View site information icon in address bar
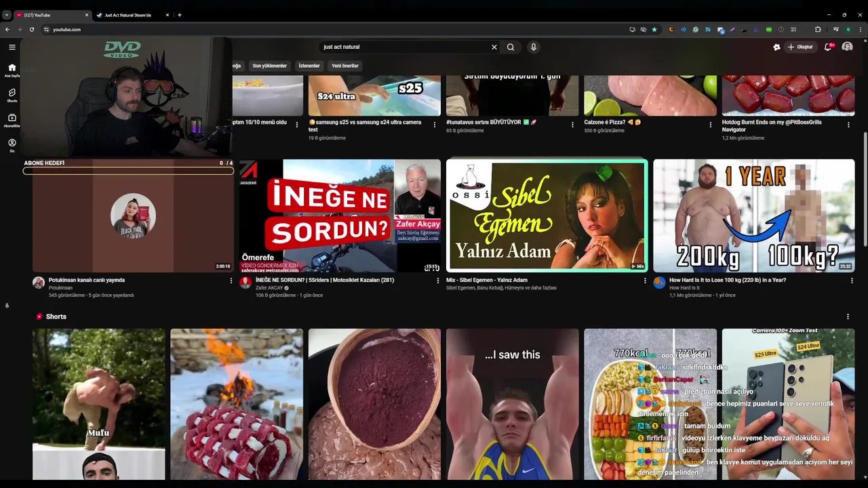This screenshot has width=868, height=488. coord(47,29)
